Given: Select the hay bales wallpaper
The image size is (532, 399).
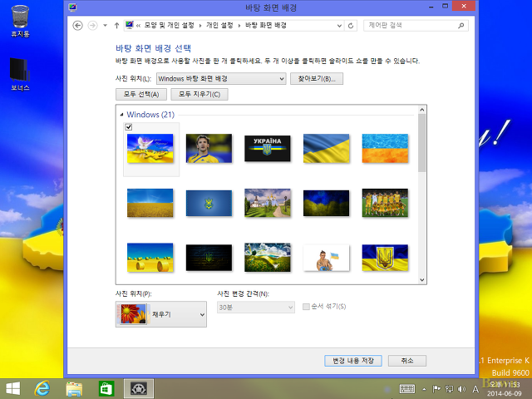Looking at the screenshot, I should point(150,258).
